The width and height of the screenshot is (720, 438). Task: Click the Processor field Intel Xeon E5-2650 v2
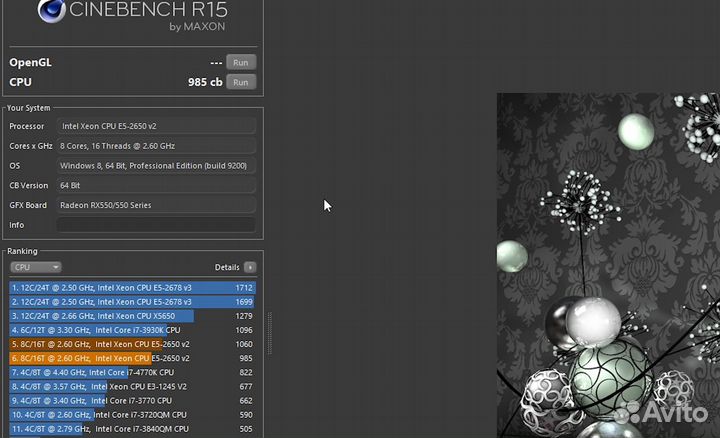click(156, 126)
